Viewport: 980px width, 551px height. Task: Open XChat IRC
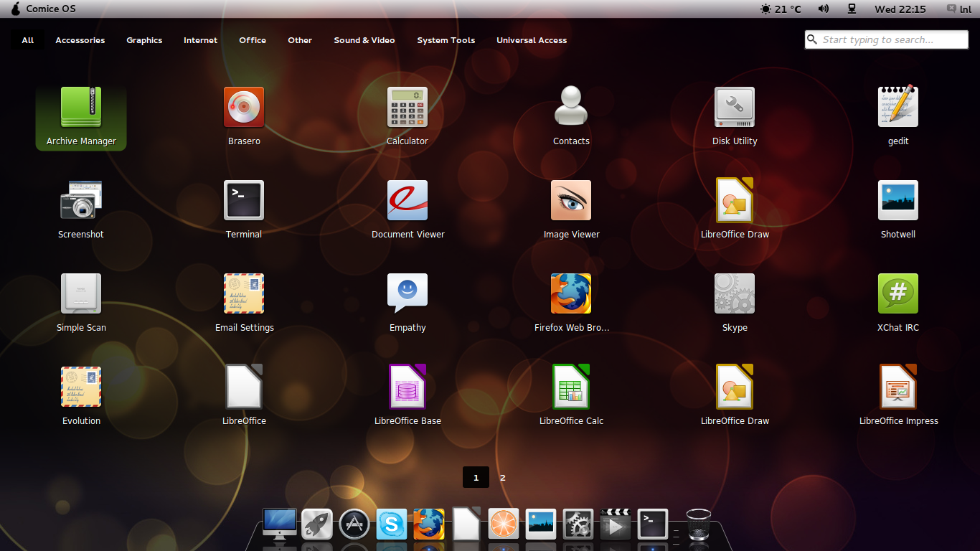(897, 293)
